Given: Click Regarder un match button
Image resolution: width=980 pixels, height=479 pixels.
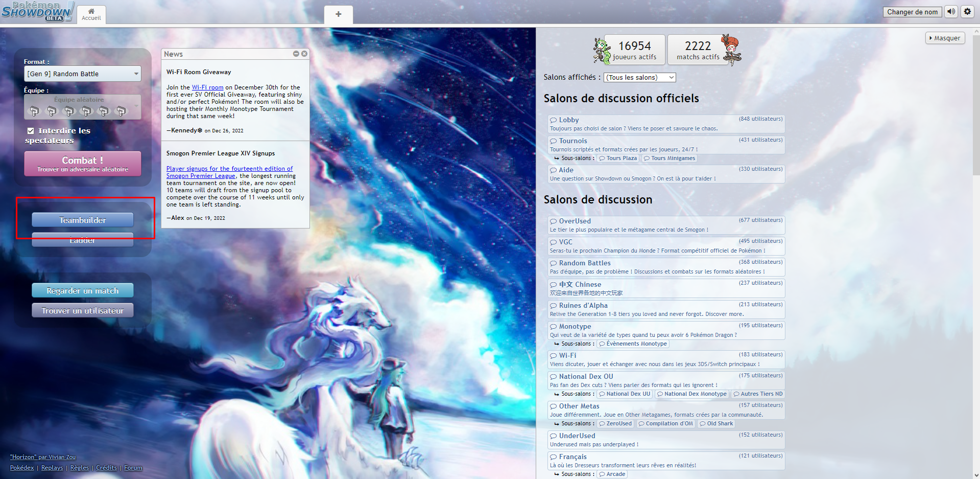Looking at the screenshot, I should 83,290.
